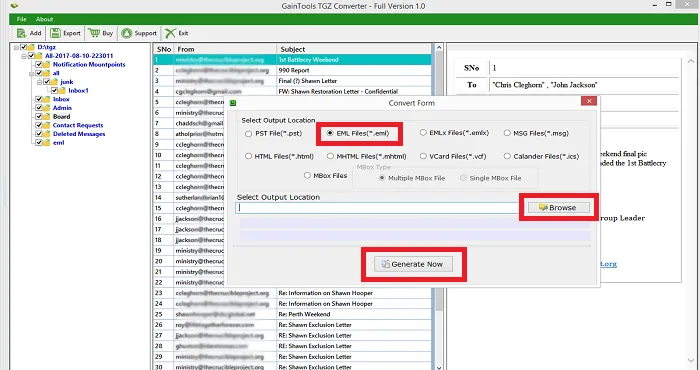This screenshot has width=700, height=370.
Task: Click the folder icon of Admin
Action: (x=46, y=108)
